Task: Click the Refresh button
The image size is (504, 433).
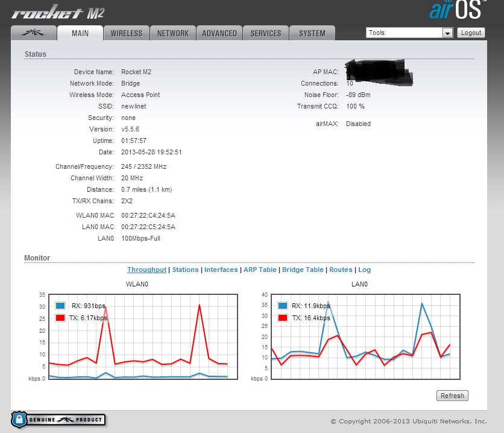Action: [x=452, y=396]
